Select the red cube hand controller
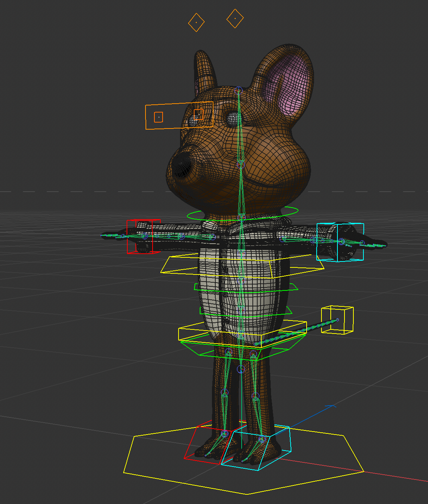The height and width of the screenshot is (504, 428). 144,237
